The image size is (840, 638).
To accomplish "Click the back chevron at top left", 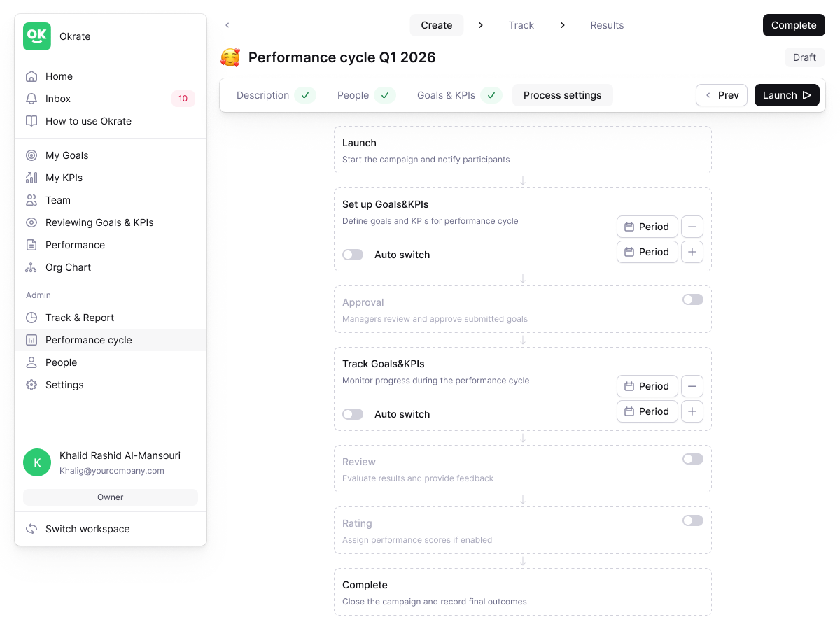I will [x=227, y=25].
